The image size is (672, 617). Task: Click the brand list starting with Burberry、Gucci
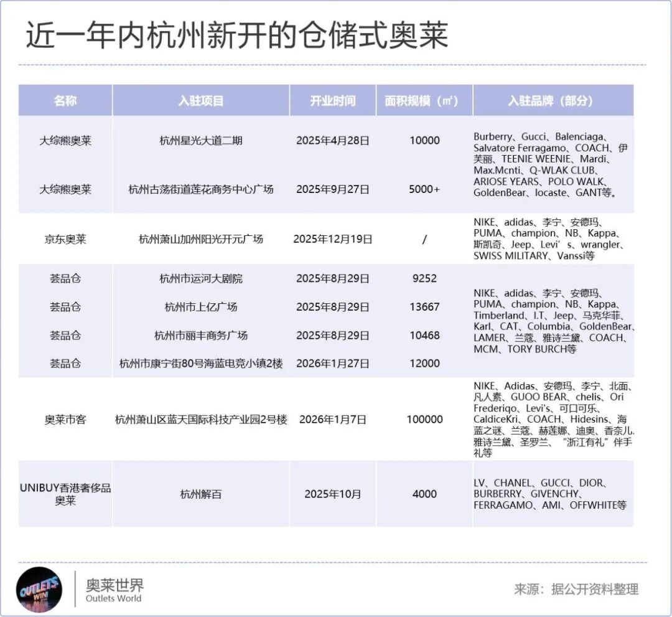[551, 164]
